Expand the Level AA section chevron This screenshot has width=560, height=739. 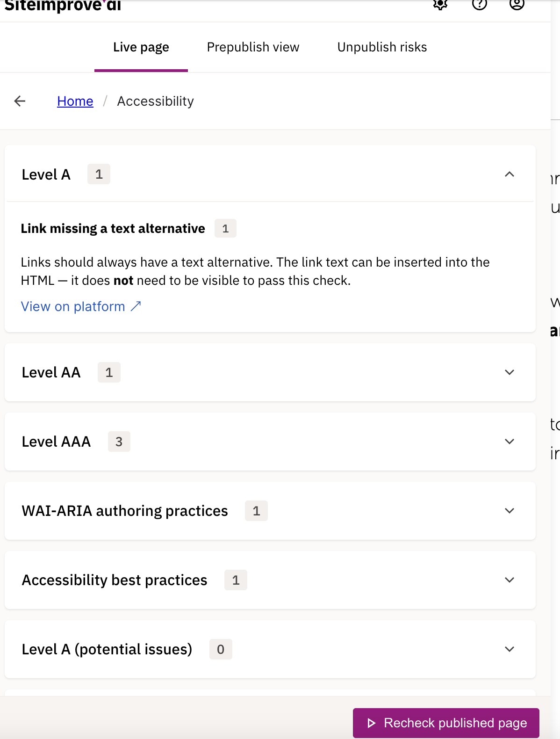tap(510, 372)
